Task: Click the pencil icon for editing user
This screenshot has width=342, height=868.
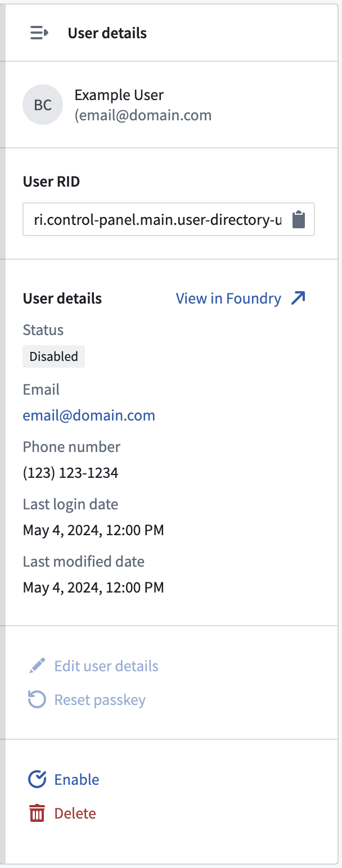Action: point(37,666)
